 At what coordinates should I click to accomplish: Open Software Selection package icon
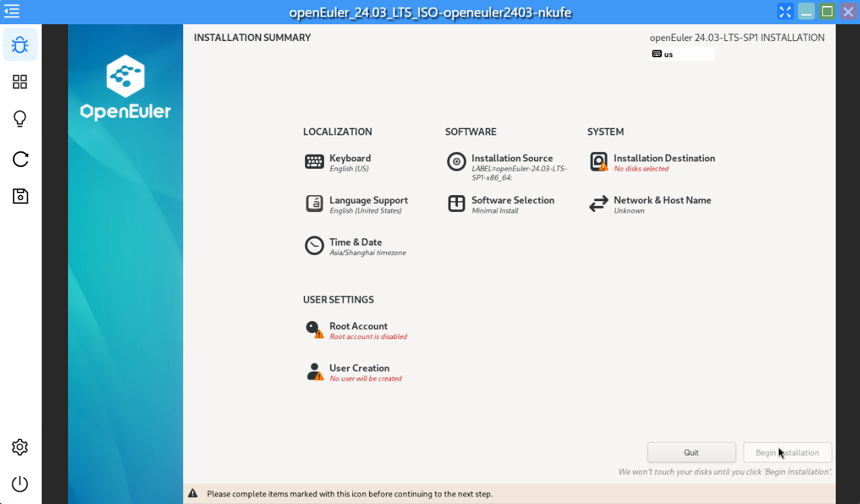pos(457,204)
